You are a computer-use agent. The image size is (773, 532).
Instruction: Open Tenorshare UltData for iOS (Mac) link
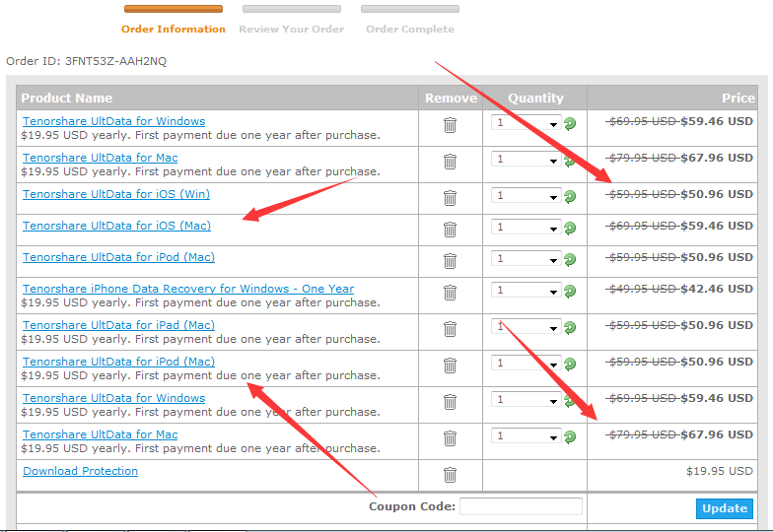(116, 226)
